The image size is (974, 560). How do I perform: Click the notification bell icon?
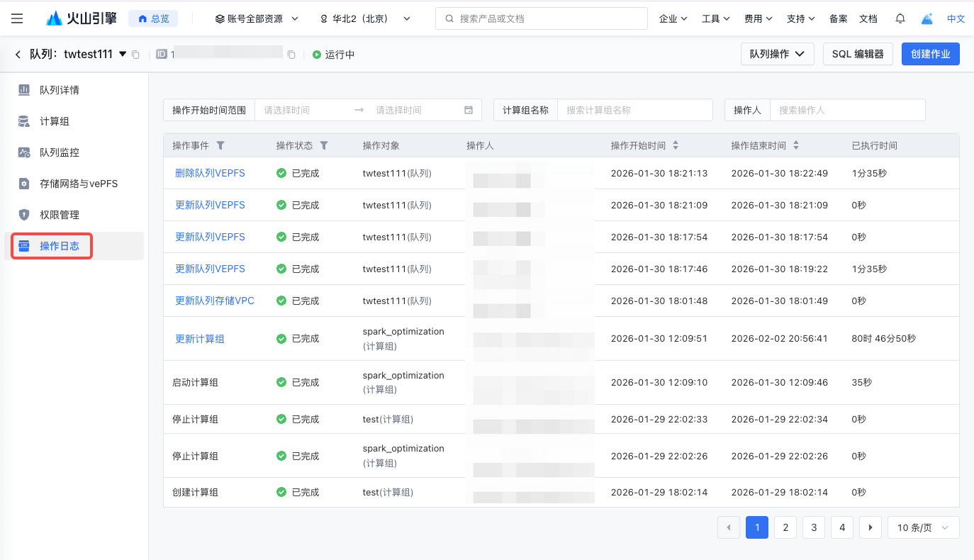(x=900, y=18)
